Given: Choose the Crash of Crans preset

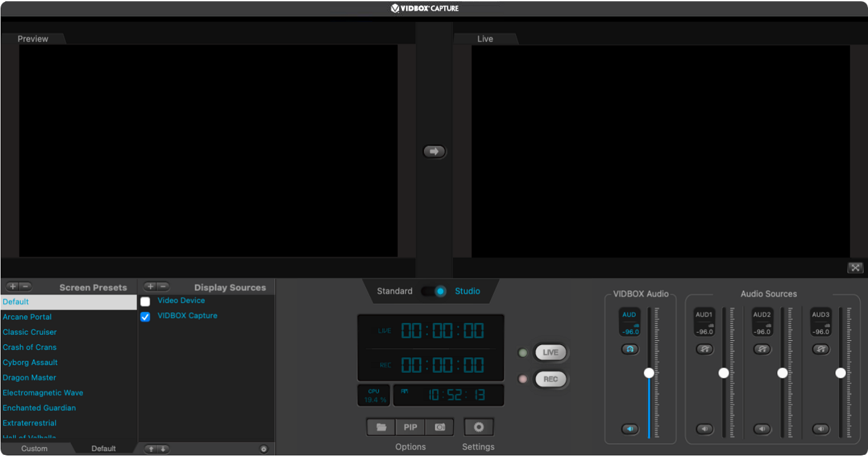Looking at the screenshot, I should point(69,347).
